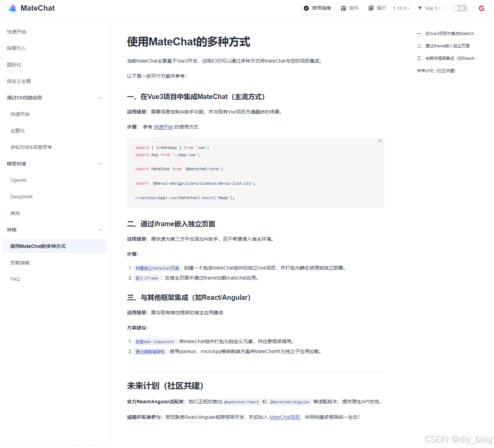Click the 其他 group label
This screenshot has width=494, height=448.
[12, 230]
